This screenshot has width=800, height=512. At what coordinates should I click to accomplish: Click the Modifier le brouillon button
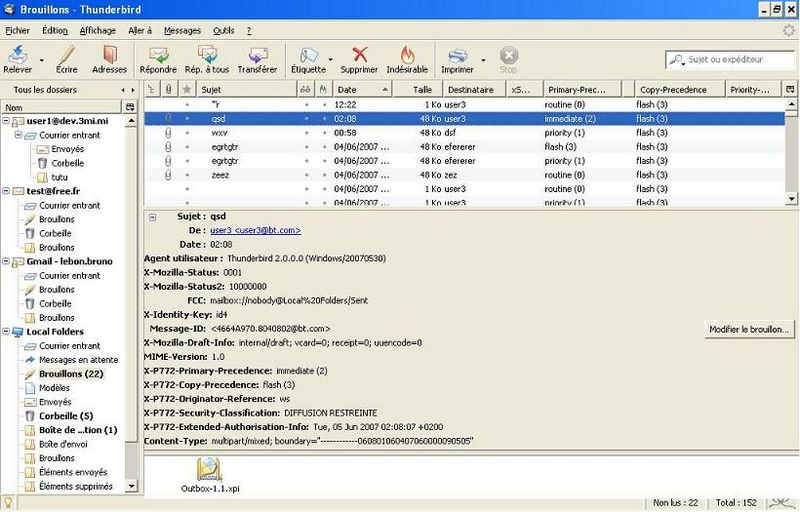point(748,329)
